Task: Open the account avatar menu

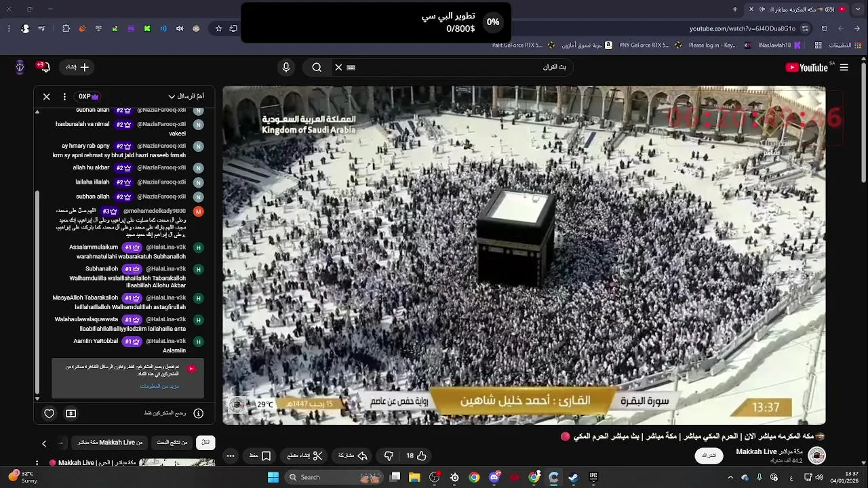Action: coord(20,67)
